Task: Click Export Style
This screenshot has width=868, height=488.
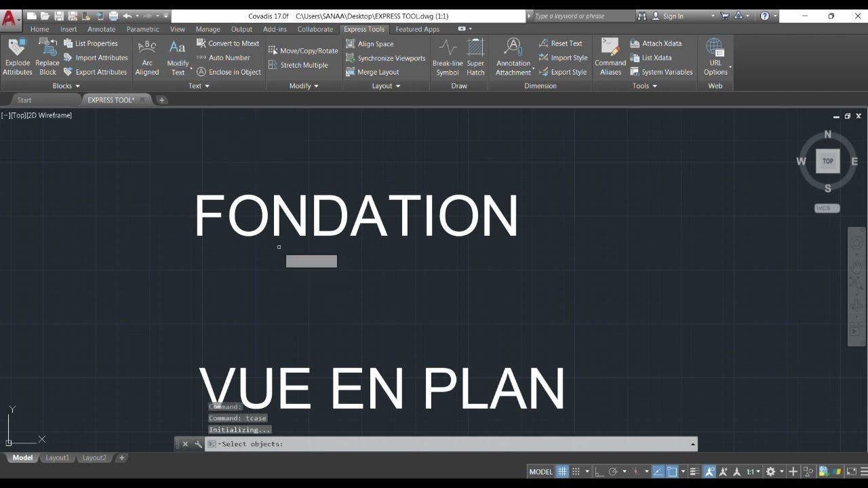Action: pos(563,72)
